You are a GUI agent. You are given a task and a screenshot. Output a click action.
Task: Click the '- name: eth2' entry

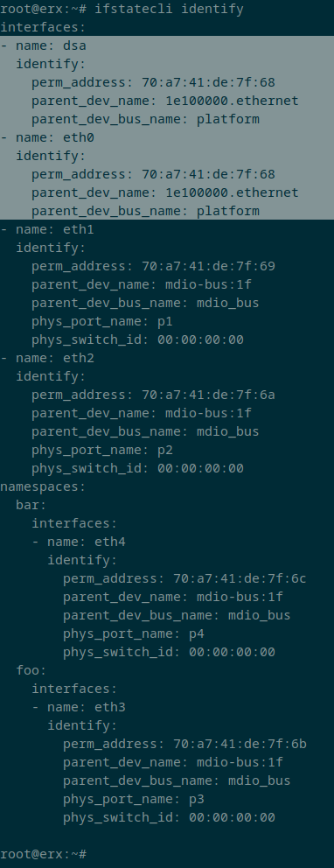pos(47,358)
